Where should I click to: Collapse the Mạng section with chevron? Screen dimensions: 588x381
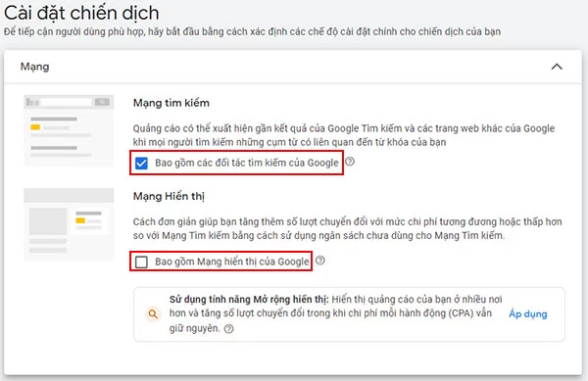[557, 67]
